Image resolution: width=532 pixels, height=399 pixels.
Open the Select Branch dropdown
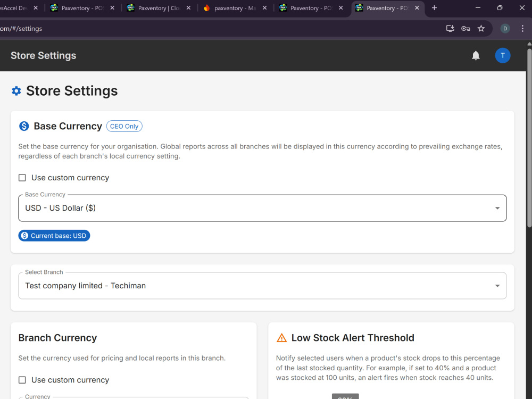point(262,286)
